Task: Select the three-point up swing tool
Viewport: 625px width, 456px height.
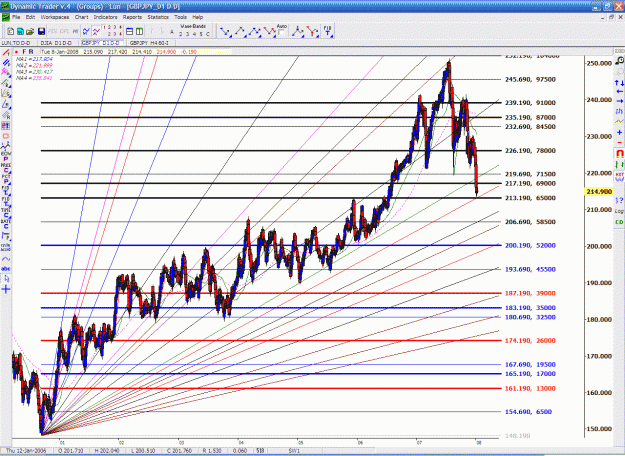Action: coord(240,31)
